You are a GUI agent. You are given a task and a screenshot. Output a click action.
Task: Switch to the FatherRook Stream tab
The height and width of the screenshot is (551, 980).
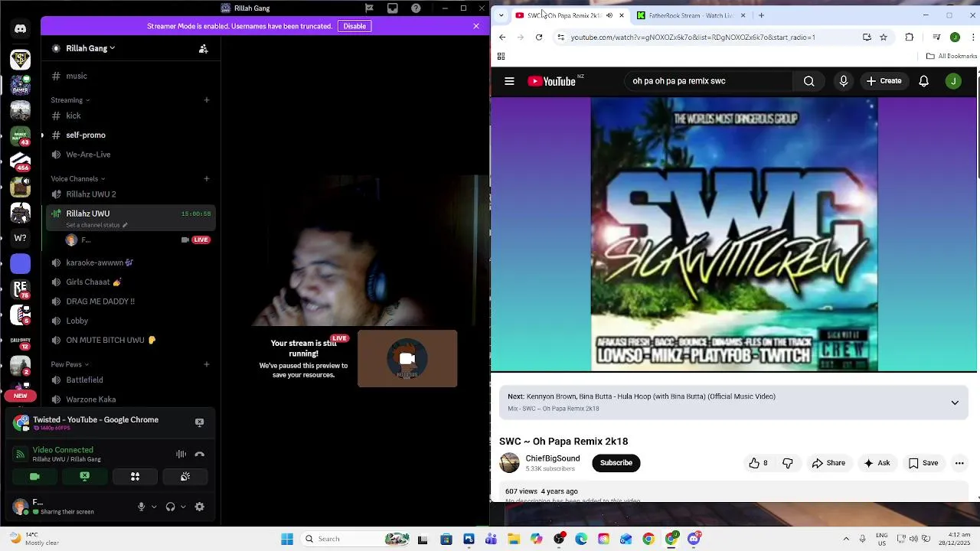[691, 15]
